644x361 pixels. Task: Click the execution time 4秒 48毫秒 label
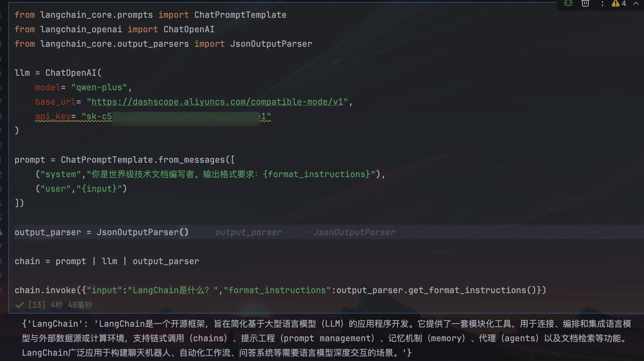coord(71,305)
